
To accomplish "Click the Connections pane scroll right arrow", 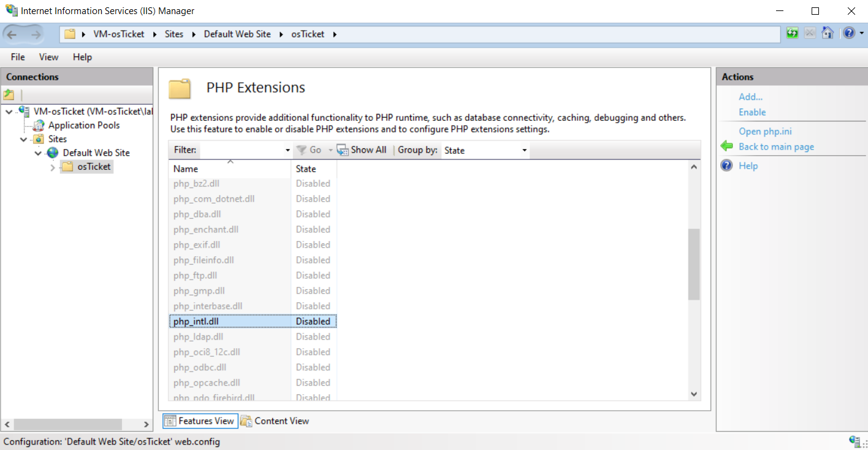I will point(147,424).
